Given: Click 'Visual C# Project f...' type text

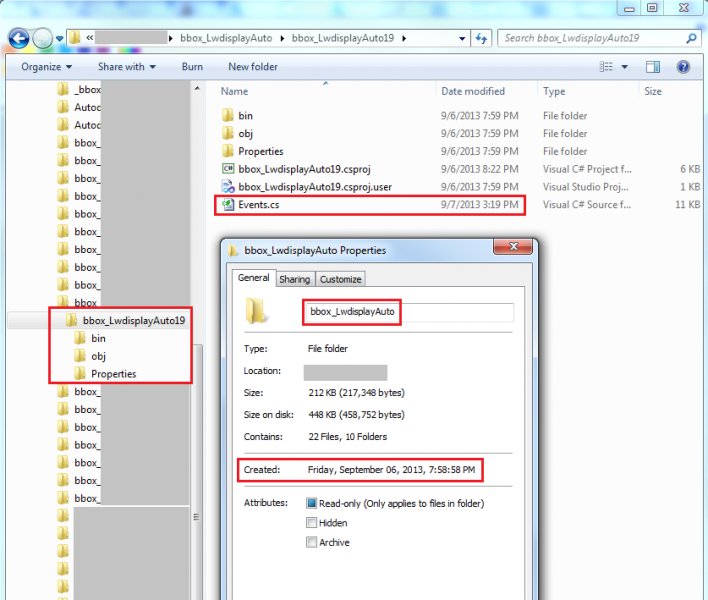Looking at the screenshot, I should (x=587, y=169).
